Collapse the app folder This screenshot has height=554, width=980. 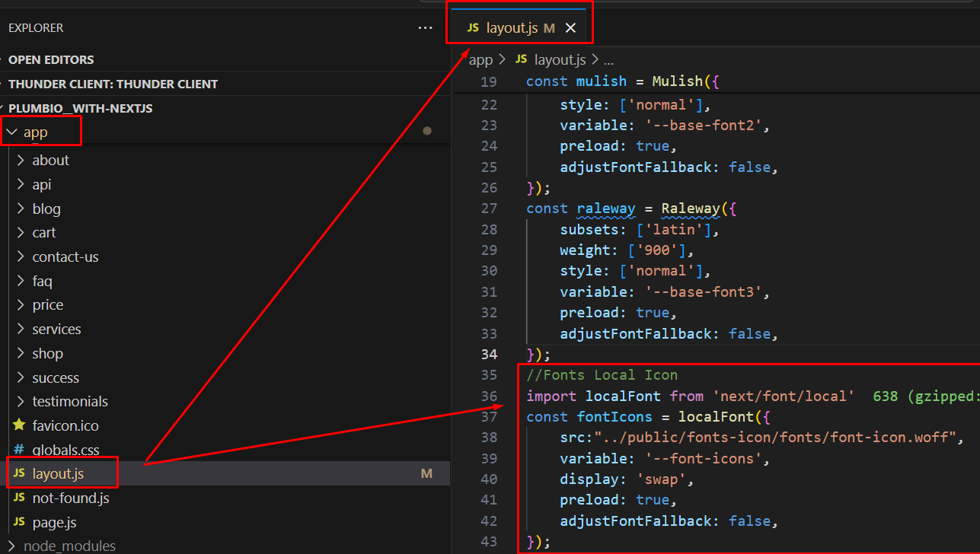coord(35,132)
